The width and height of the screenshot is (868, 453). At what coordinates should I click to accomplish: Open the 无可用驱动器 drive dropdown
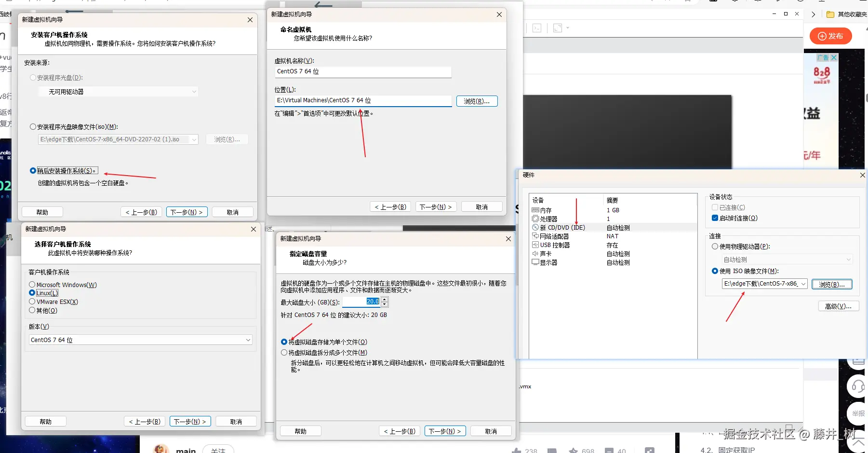(118, 92)
